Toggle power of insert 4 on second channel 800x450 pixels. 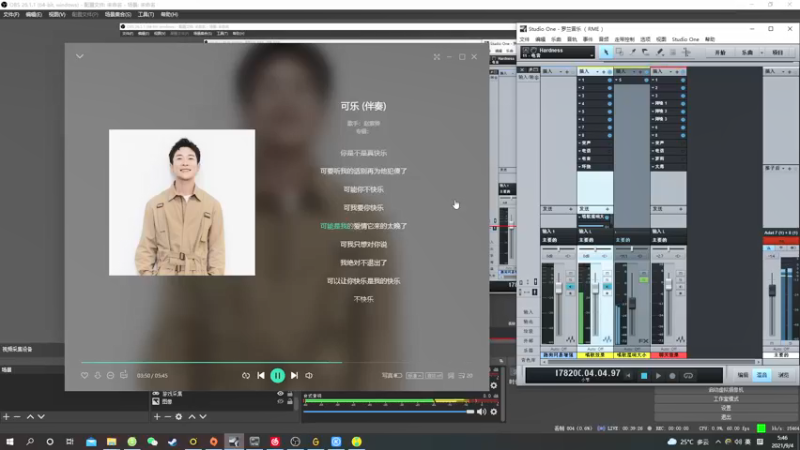click(x=609, y=104)
